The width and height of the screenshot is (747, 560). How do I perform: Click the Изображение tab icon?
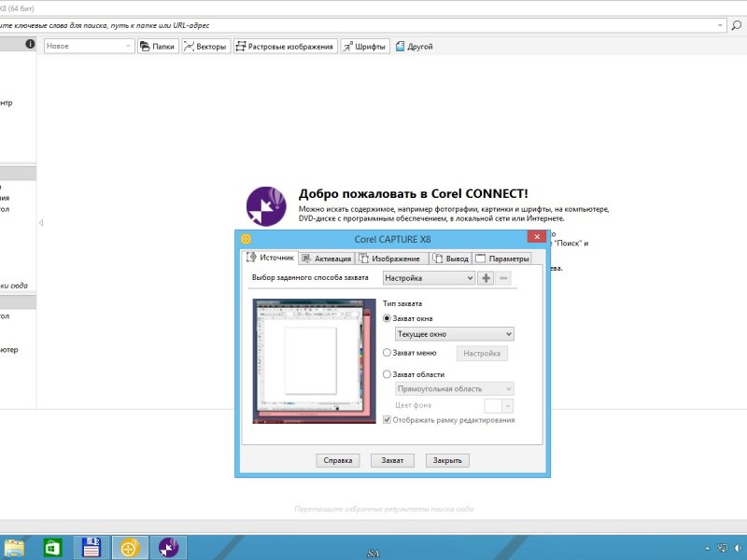pos(364,259)
